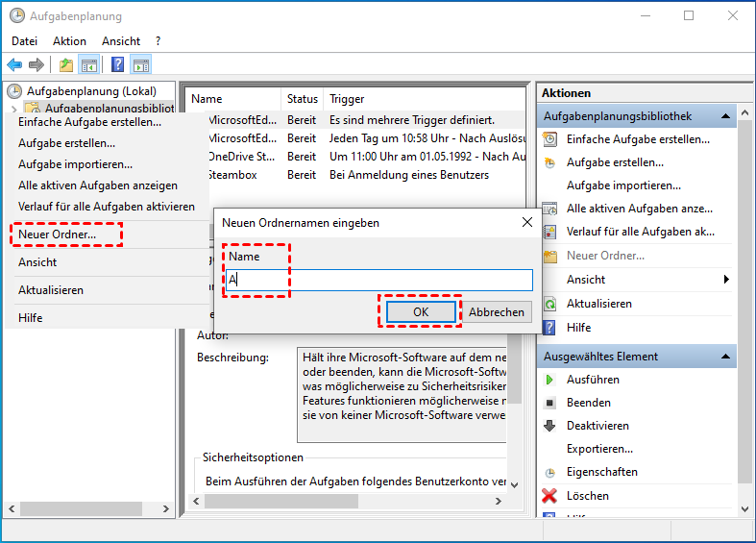Click Alle aktiven Aufgaben anze... icon
The height and width of the screenshot is (543, 756).
550,209
